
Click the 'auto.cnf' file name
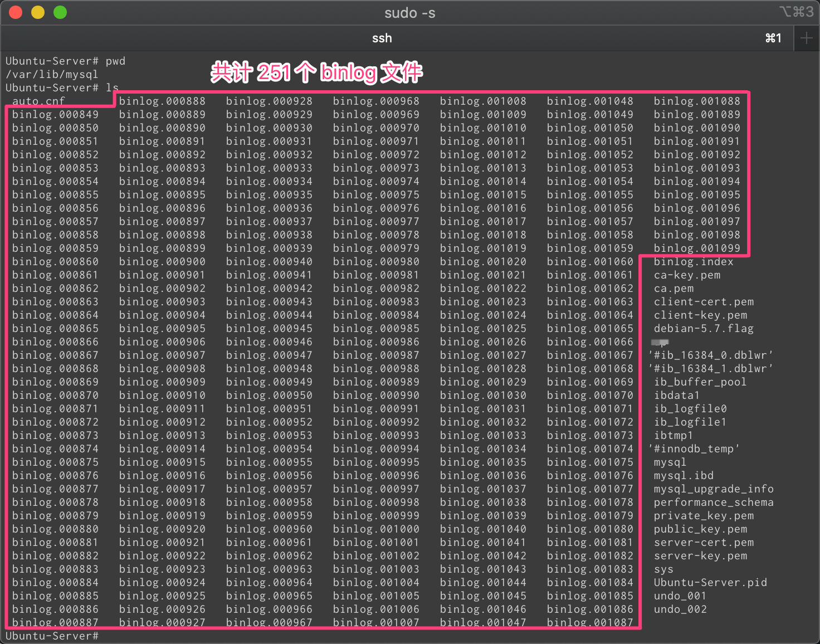39,101
